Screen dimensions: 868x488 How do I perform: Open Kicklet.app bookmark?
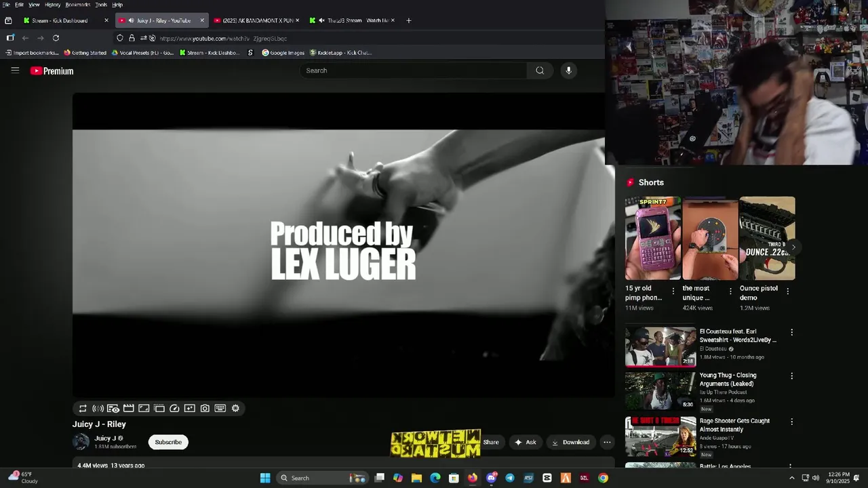[340, 53]
